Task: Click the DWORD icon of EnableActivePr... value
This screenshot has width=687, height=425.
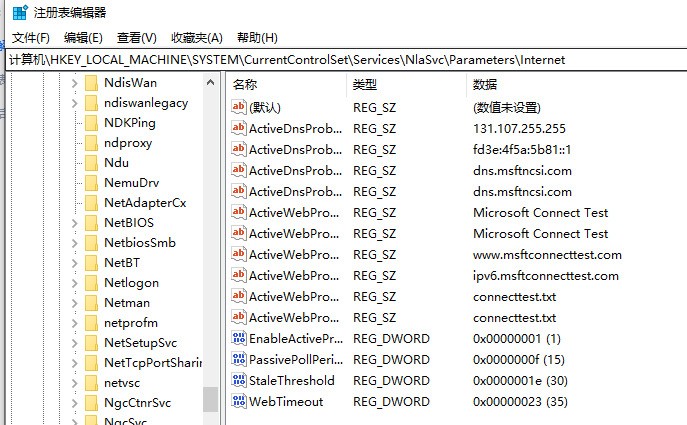Action: pyautogui.click(x=239, y=338)
